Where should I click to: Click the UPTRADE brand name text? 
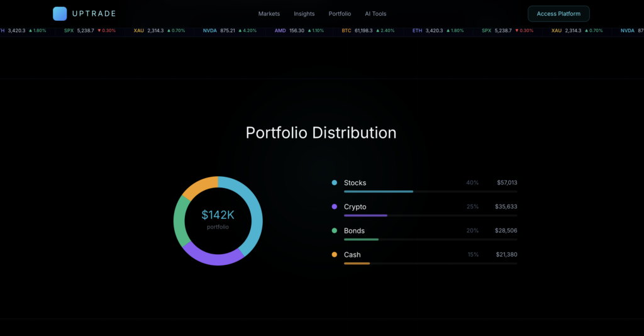pyautogui.click(x=94, y=14)
